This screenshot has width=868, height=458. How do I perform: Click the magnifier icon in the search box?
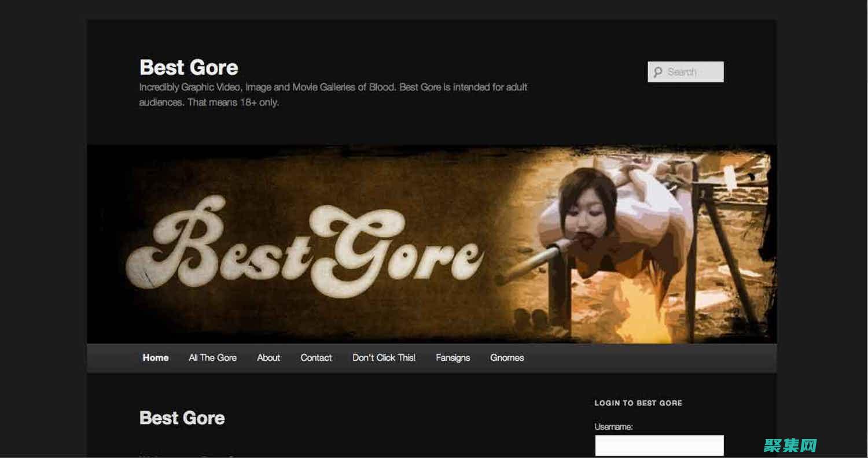coord(658,72)
